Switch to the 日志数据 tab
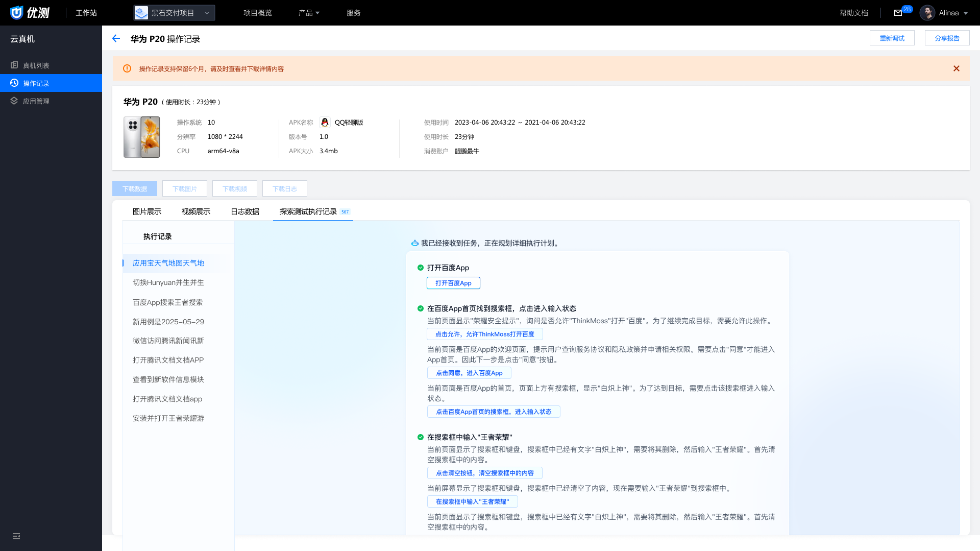The image size is (980, 551). point(245,211)
